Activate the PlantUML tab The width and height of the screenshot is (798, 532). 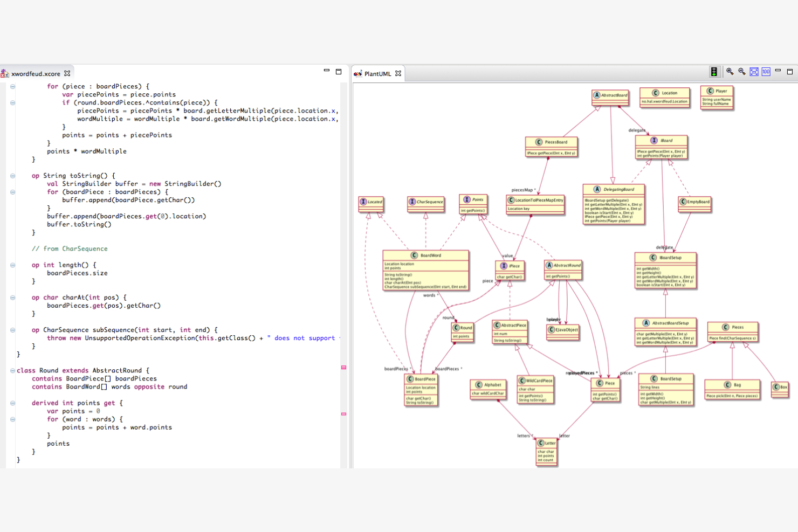coord(377,74)
